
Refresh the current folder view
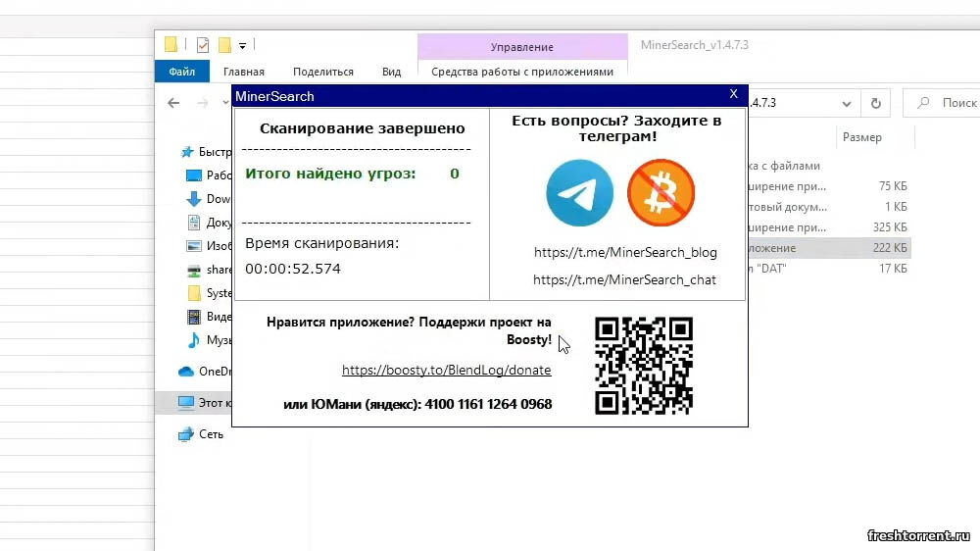click(876, 103)
